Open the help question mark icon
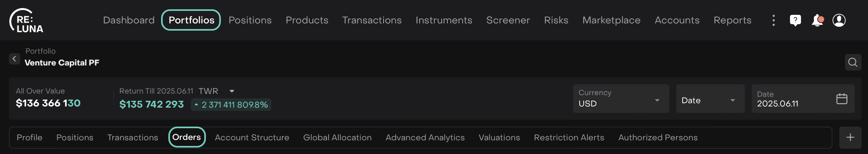This screenshot has height=154, width=868. point(795,20)
